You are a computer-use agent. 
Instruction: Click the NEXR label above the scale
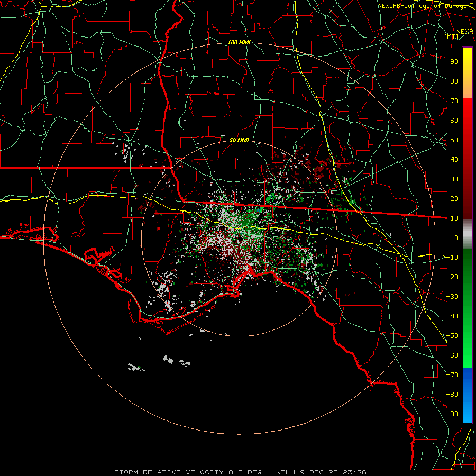pyautogui.click(x=465, y=31)
